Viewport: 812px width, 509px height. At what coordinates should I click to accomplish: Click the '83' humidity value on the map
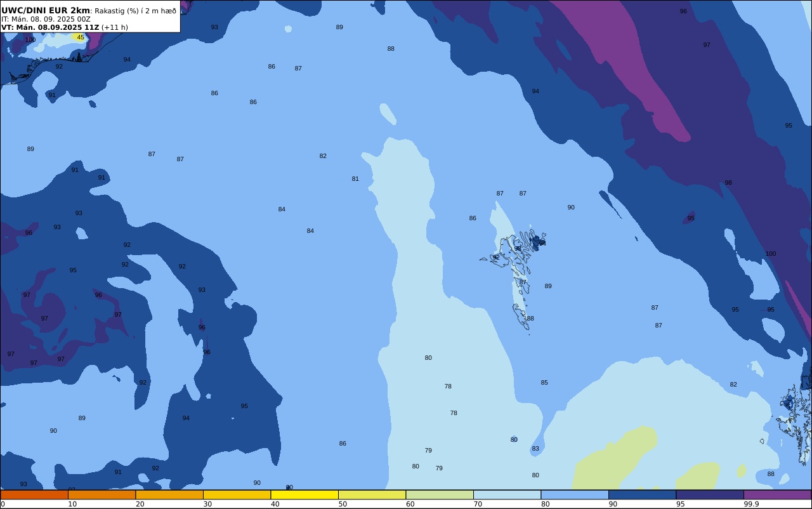point(535,449)
